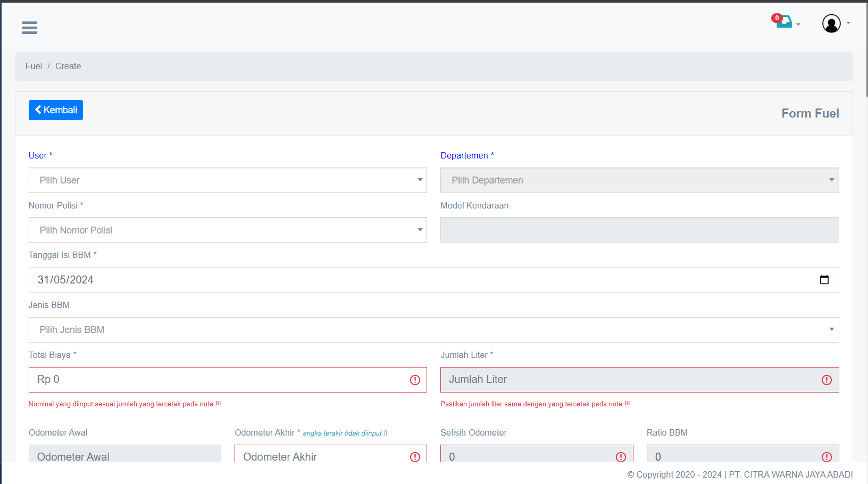Open the Pilih Departemen dropdown
This screenshot has height=484, width=868.
point(639,180)
